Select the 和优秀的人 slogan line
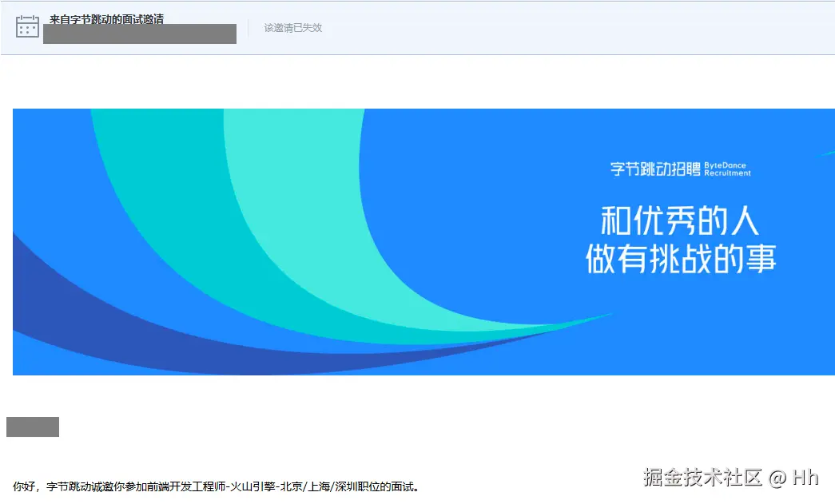Viewport: 835px width, 504px height. (x=680, y=220)
